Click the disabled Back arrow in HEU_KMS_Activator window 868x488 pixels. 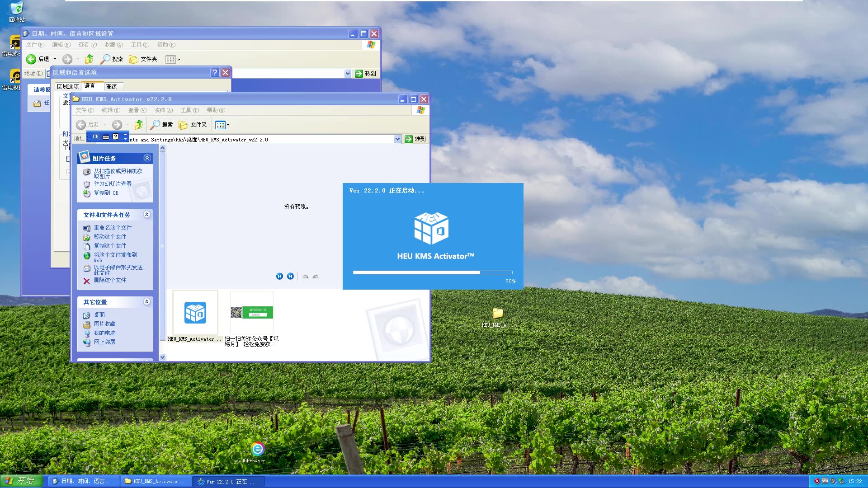coord(81,125)
